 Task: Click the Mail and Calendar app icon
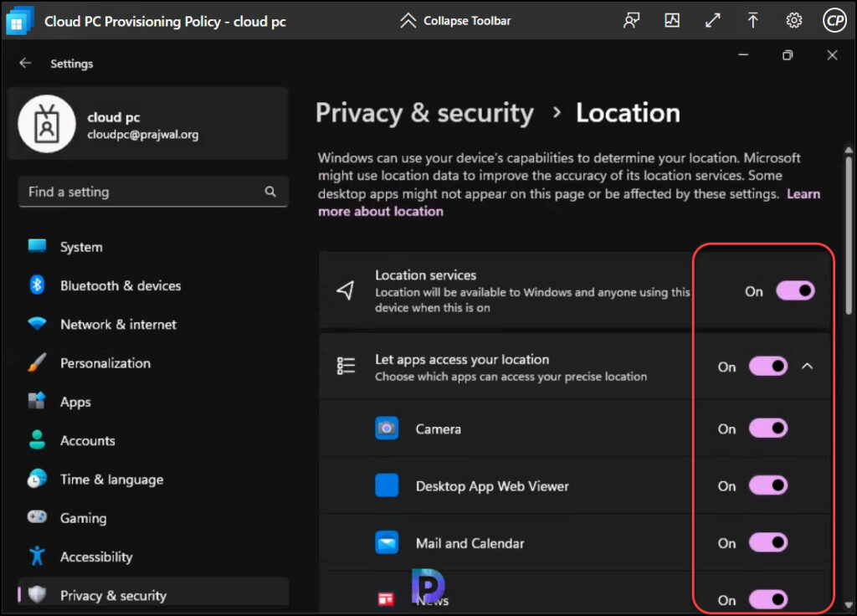coord(387,542)
